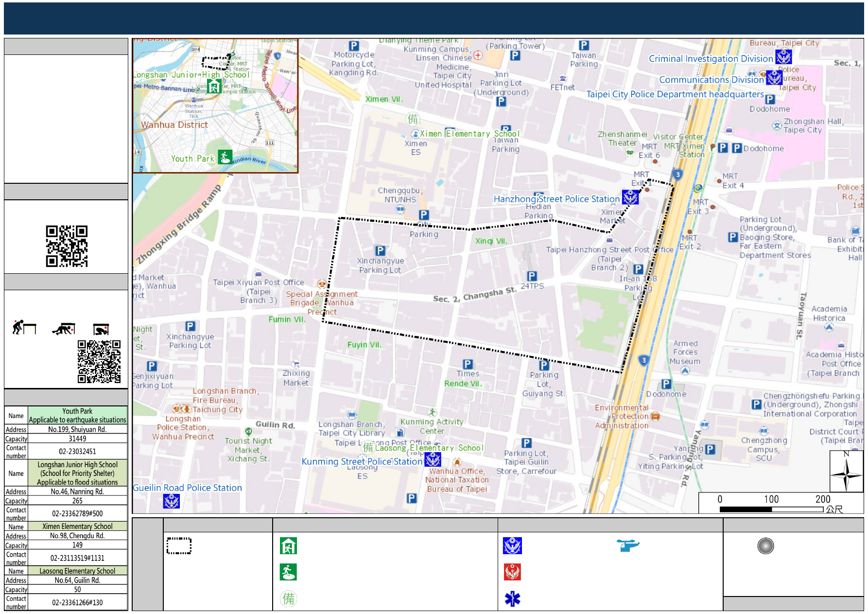Click 'Laosong Elementary School' green map label
Screen dimensions: 868x614
[x=429, y=448]
